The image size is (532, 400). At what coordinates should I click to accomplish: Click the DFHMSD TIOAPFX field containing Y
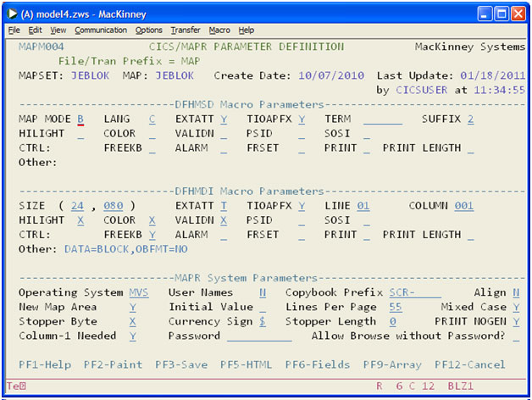(x=302, y=119)
